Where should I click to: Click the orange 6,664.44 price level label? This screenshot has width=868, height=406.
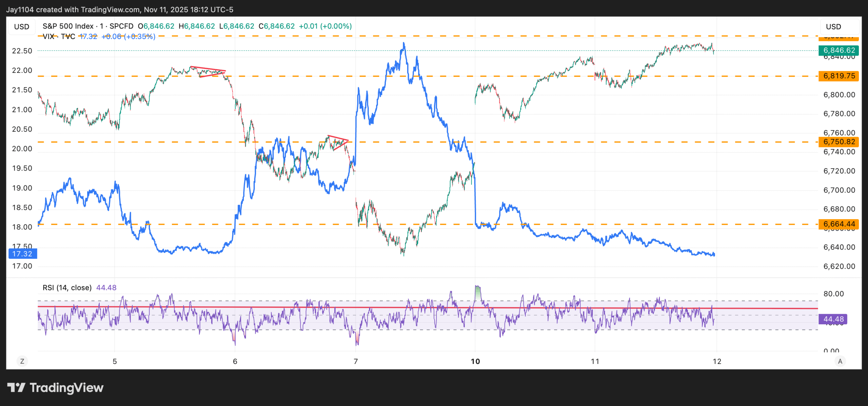839,224
